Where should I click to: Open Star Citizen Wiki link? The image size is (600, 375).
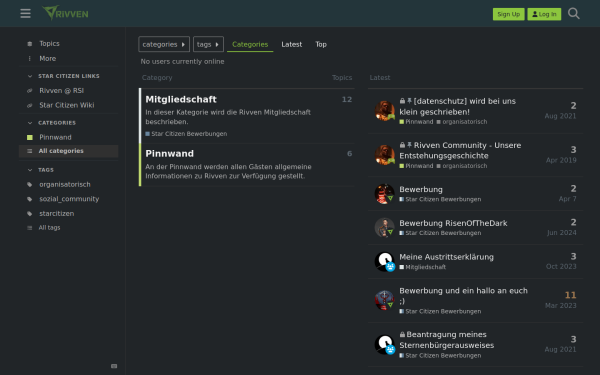point(68,105)
